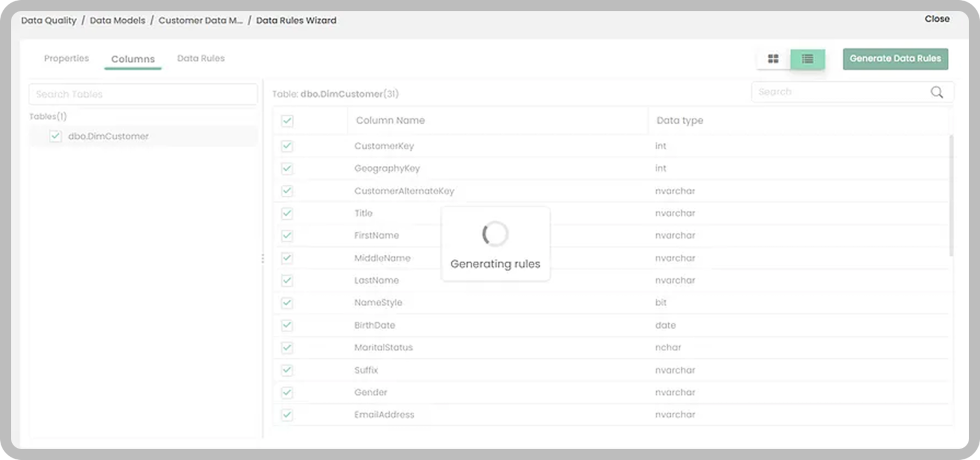Uncheck the Suffix column checkbox

[x=287, y=370]
